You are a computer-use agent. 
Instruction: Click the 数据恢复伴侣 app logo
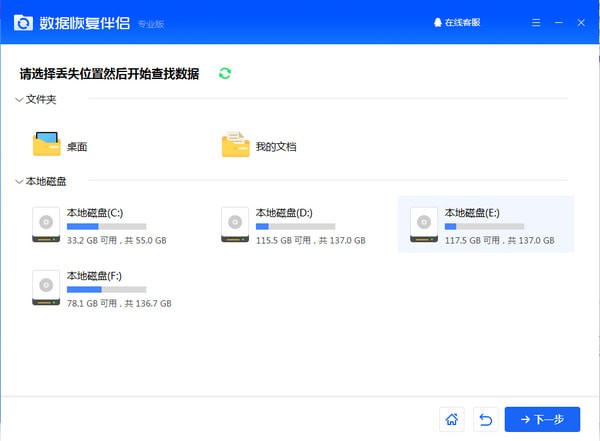[x=21, y=21]
